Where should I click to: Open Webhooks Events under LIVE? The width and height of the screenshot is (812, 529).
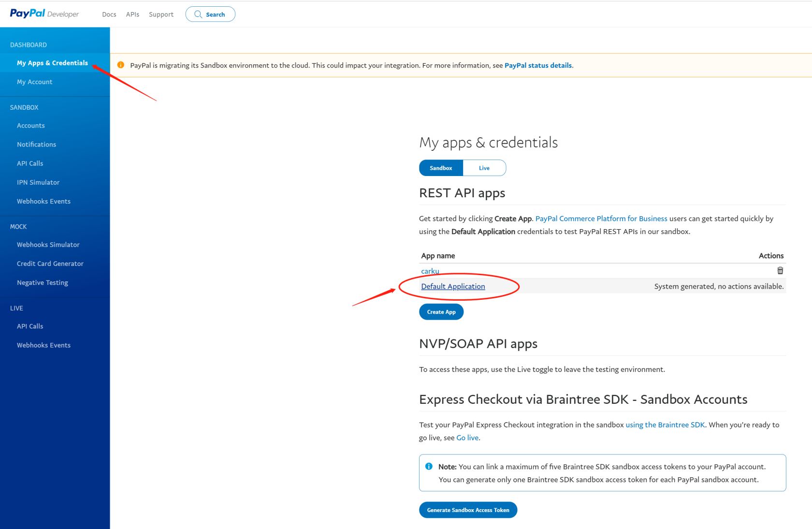pyautogui.click(x=43, y=345)
